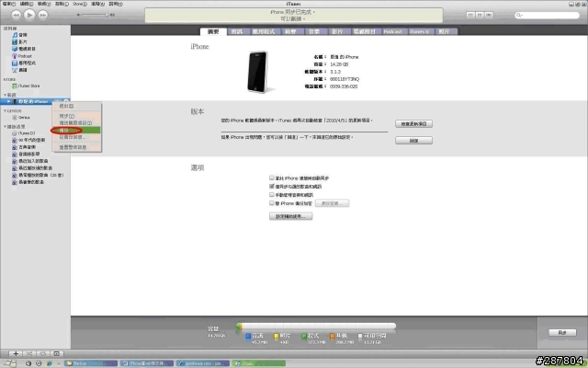Click the eject icon beside the iPhone device row
Screen dimensions: 588x368
pyautogui.click(x=66, y=101)
